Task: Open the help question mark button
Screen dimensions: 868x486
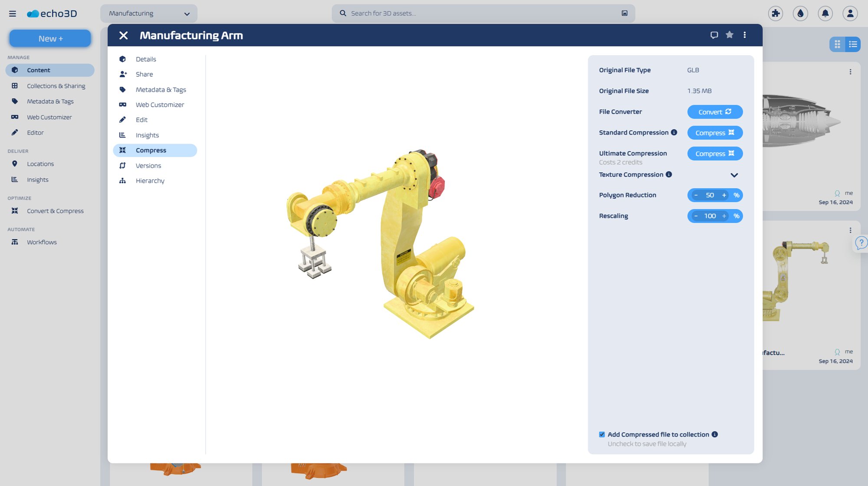Action: coord(861,243)
